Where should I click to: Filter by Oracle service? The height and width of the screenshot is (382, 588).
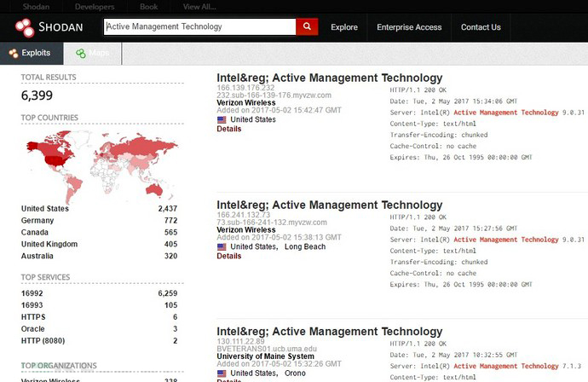click(x=32, y=329)
